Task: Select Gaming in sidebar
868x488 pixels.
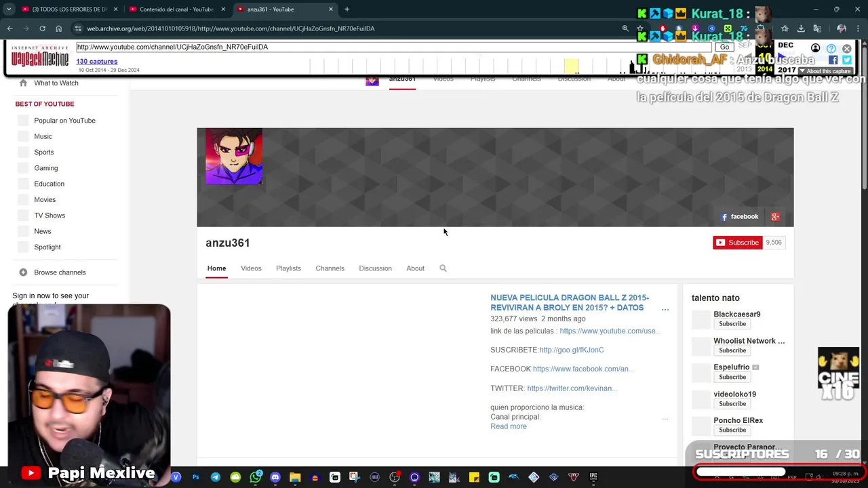Action: tap(46, 168)
